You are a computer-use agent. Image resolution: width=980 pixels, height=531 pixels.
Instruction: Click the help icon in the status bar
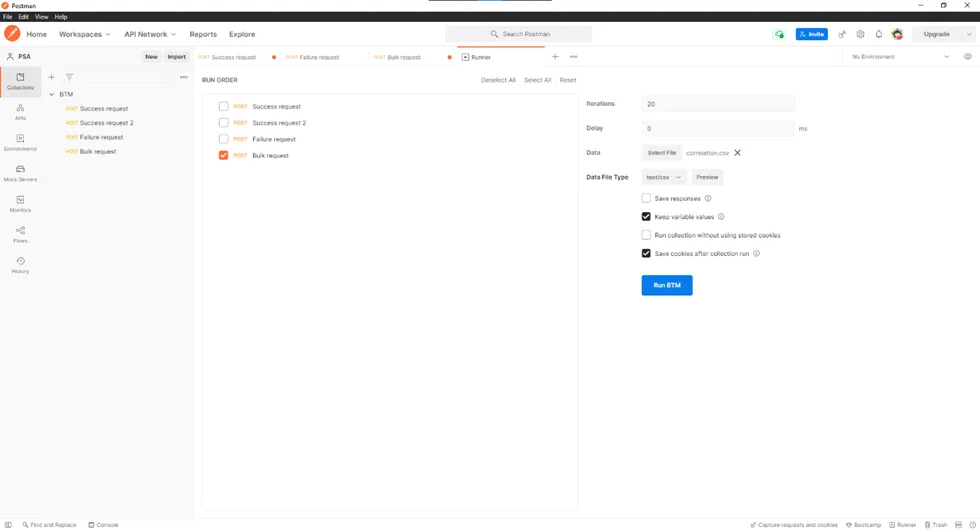coord(972,525)
